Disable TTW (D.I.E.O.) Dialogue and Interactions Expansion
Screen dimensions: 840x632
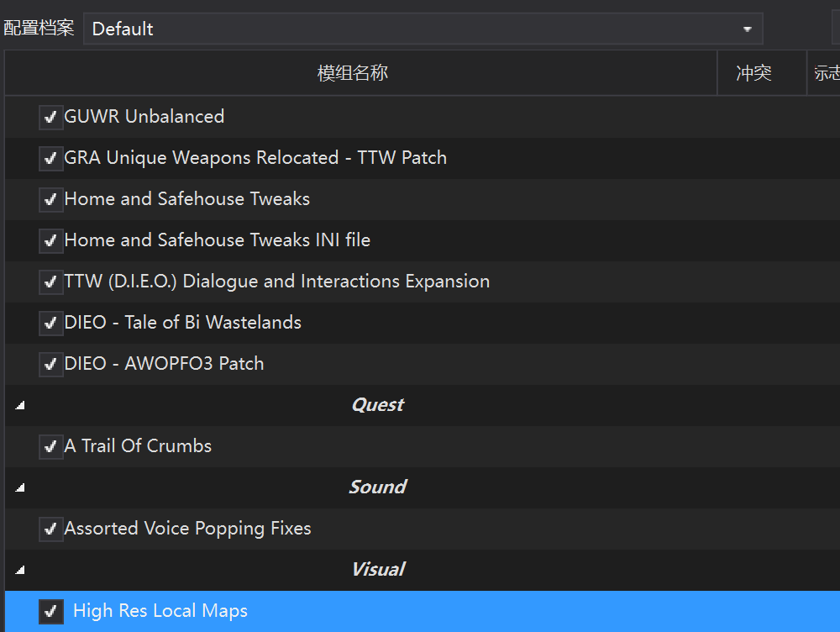(51, 282)
